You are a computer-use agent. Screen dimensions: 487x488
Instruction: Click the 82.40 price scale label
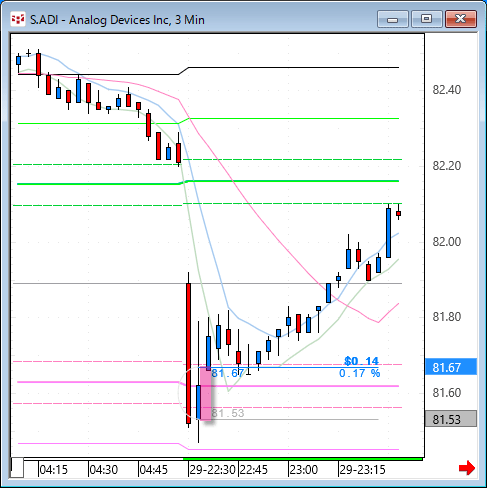click(x=447, y=90)
